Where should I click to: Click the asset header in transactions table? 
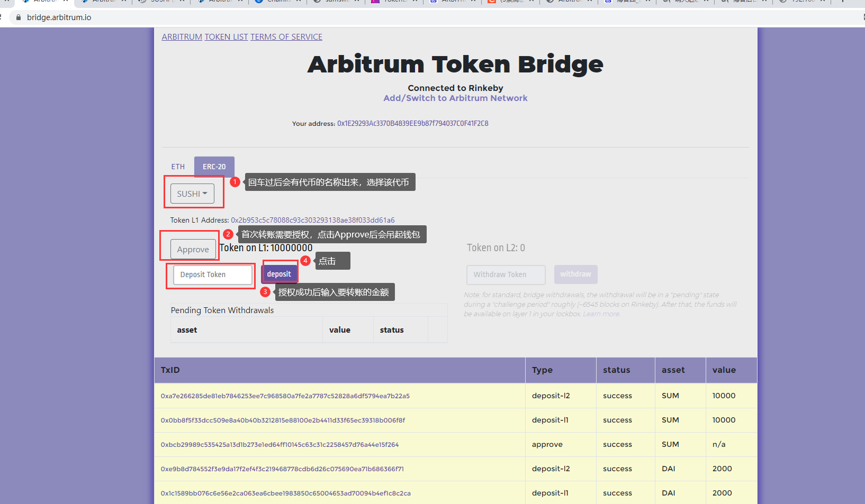[x=673, y=370]
